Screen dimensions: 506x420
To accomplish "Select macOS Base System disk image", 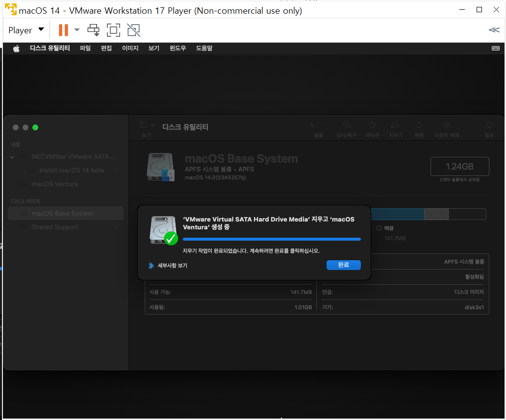I will [66, 213].
